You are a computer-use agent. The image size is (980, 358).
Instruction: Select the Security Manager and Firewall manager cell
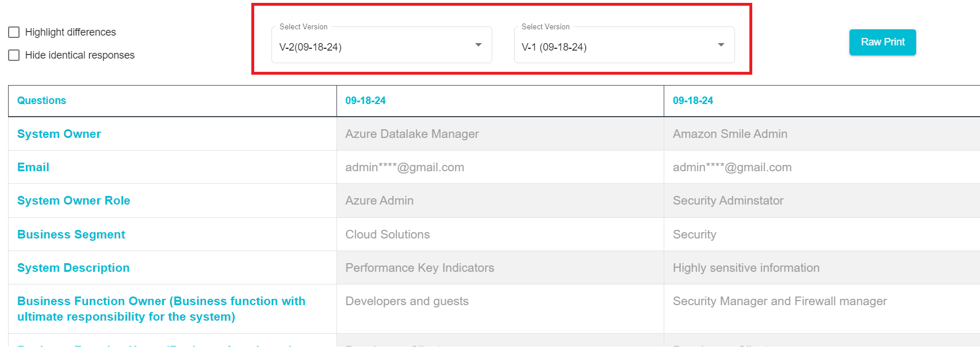click(x=822, y=309)
